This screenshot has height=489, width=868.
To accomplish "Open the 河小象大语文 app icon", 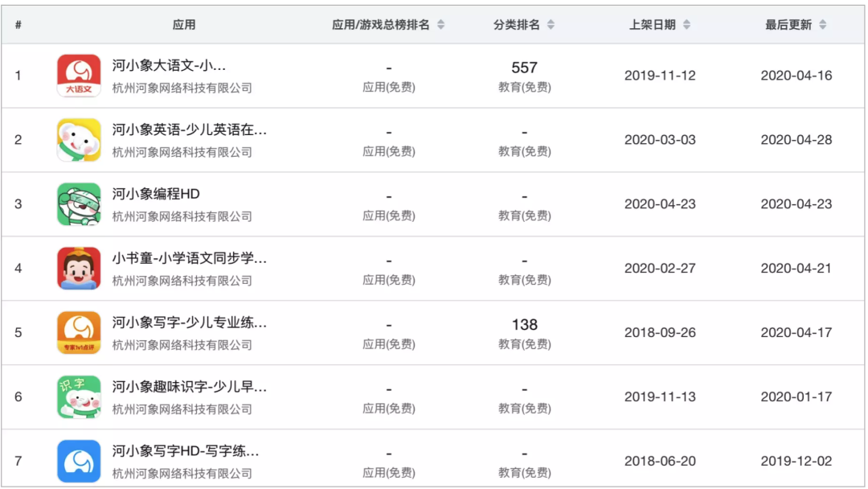I will point(79,76).
